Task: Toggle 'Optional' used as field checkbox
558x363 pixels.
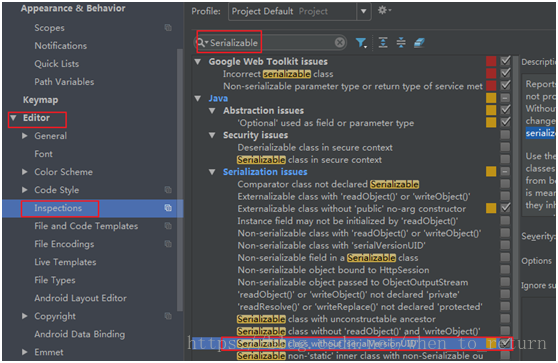Action: click(x=505, y=122)
